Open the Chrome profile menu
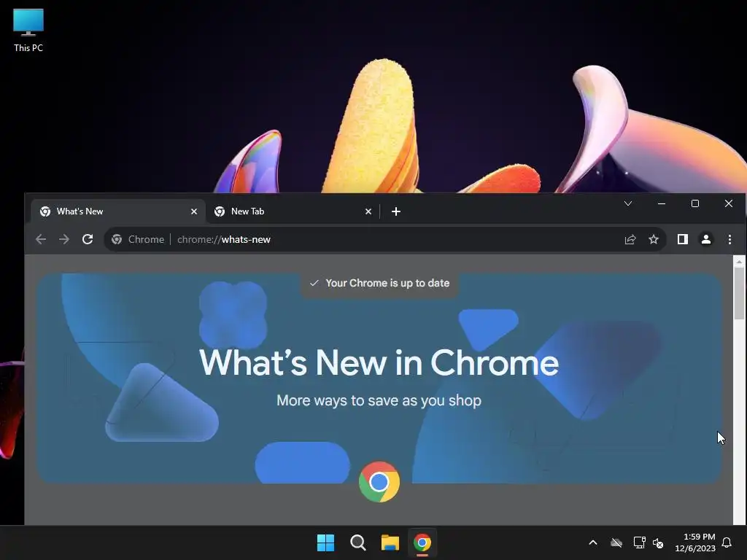747x560 pixels. point(706,239)
